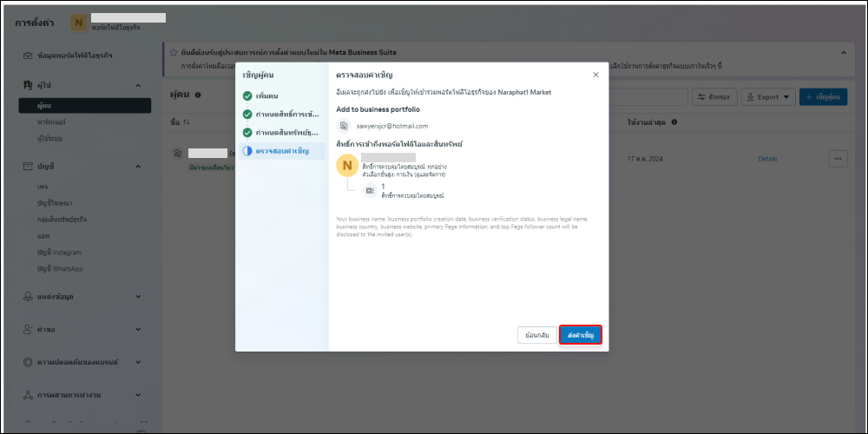Open the ผู้คน sidebar item
Image resolution: width=868 pixels, height=434 pixels.
click(85, 106)
